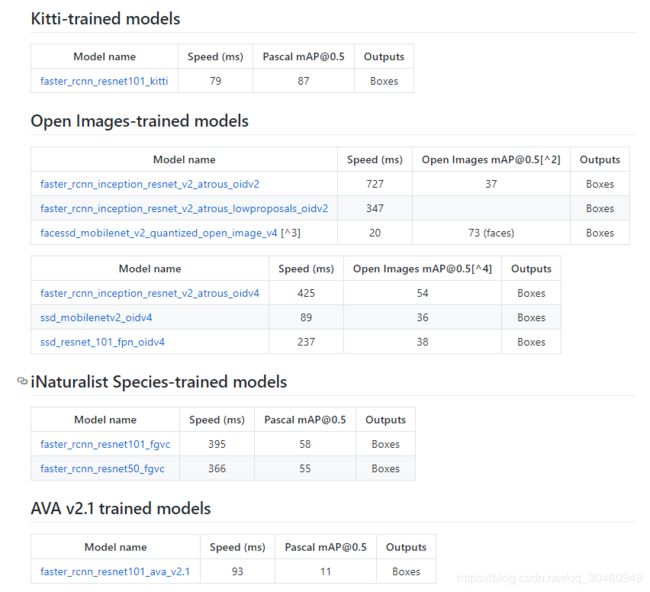This screenshot has width=650, height=592.
Task: Open faster_rcnn_inception_resnet_v2_atrous_oidv4 link
Action: 150,293
